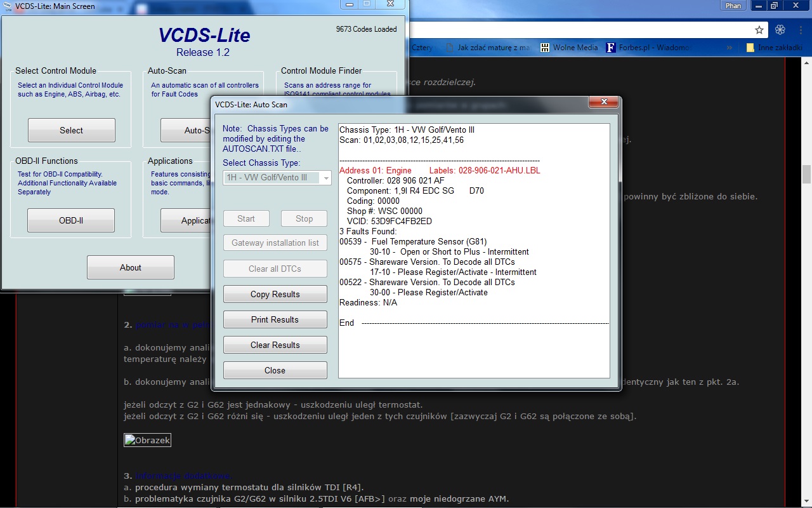Viewport: 812px width, 508px height.
Task: Click '9673 Codes Loaded' in main screen
Action: (366, 29)
